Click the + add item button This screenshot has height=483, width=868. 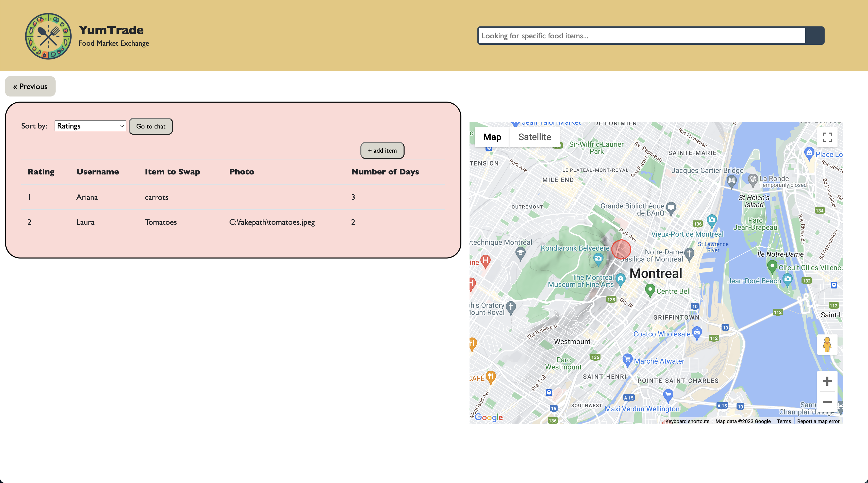click(x=382, y=150)
